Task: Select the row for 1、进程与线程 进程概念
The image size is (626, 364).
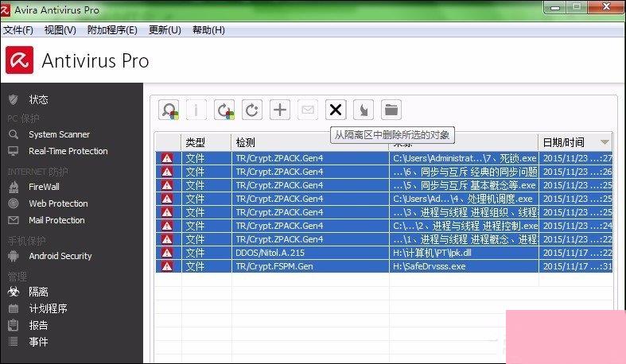Action: (x=384, y=239)
